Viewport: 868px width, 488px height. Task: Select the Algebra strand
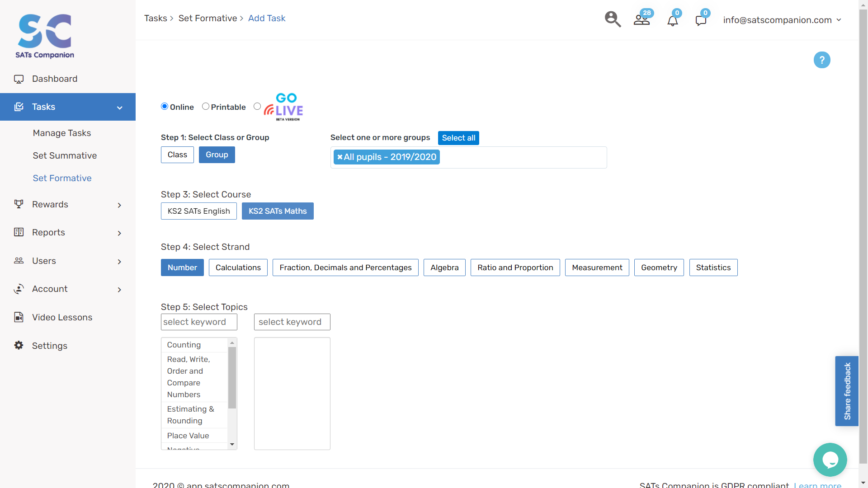click(444, 267)
